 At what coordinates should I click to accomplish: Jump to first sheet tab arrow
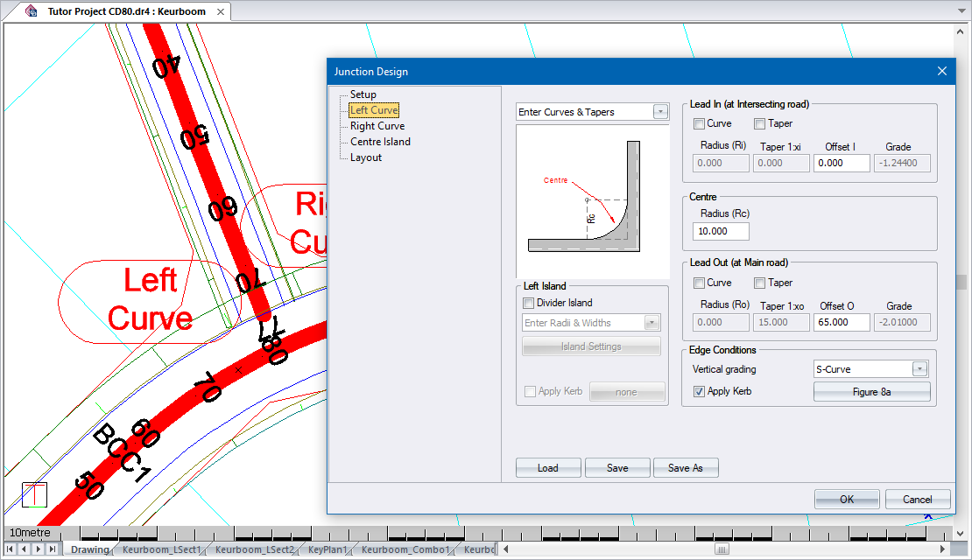pos(11,549)
